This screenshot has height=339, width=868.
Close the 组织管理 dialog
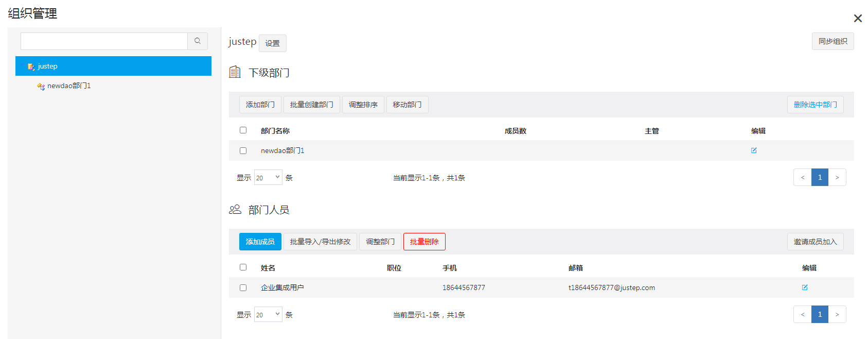point(858,19)
